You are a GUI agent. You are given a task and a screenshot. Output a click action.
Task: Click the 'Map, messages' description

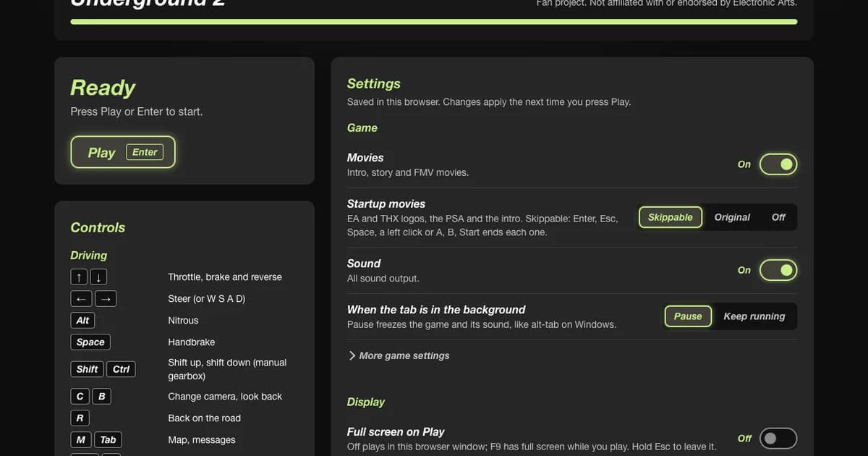(202, 440)
